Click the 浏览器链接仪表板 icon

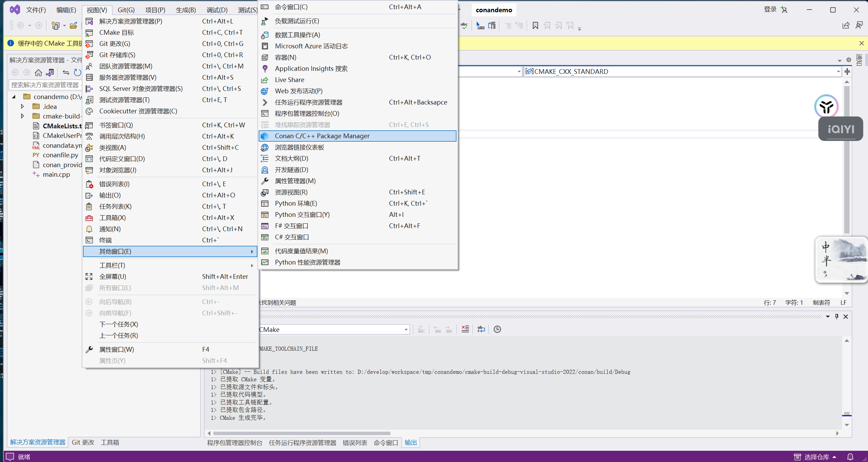[x=265, y=147]
